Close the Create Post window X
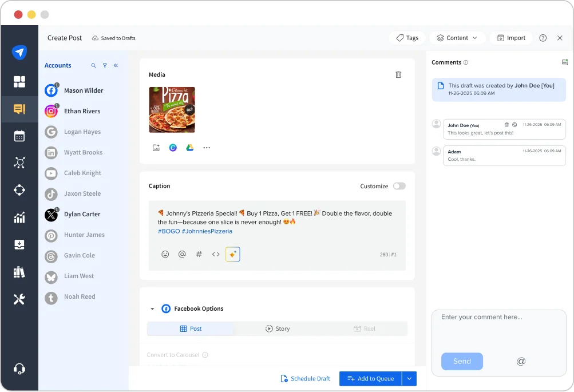Viewport: 574px width, 392px height. (x=560, y=38)
